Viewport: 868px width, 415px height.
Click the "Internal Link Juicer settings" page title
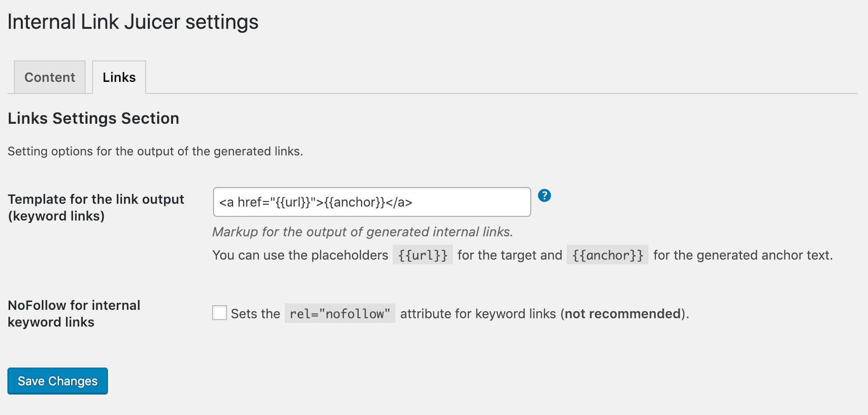tap(133, 22)
